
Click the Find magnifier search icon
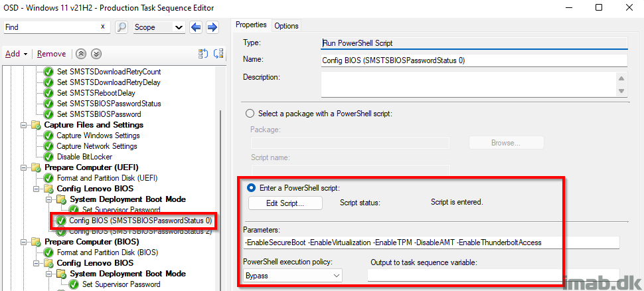click(121, 27)
